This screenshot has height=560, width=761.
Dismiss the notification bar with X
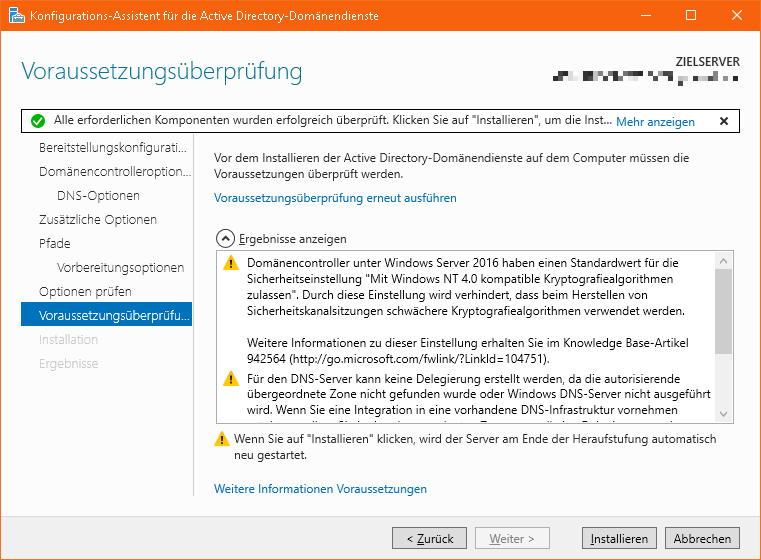click(x=724, y=121)
